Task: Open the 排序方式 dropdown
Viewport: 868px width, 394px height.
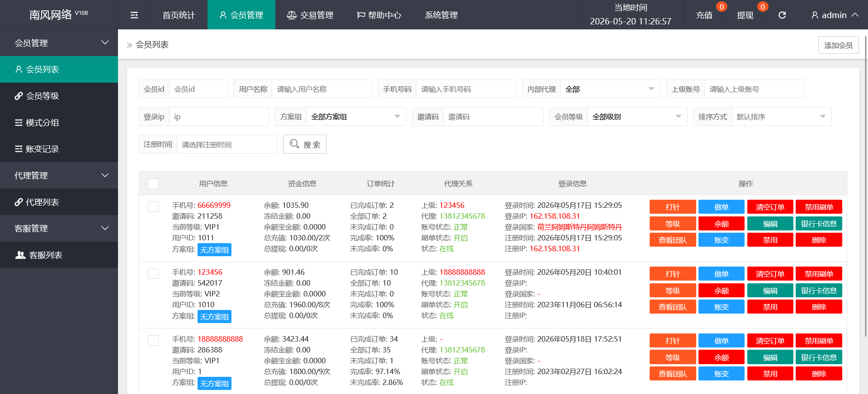Action: (x=781, y=117)
